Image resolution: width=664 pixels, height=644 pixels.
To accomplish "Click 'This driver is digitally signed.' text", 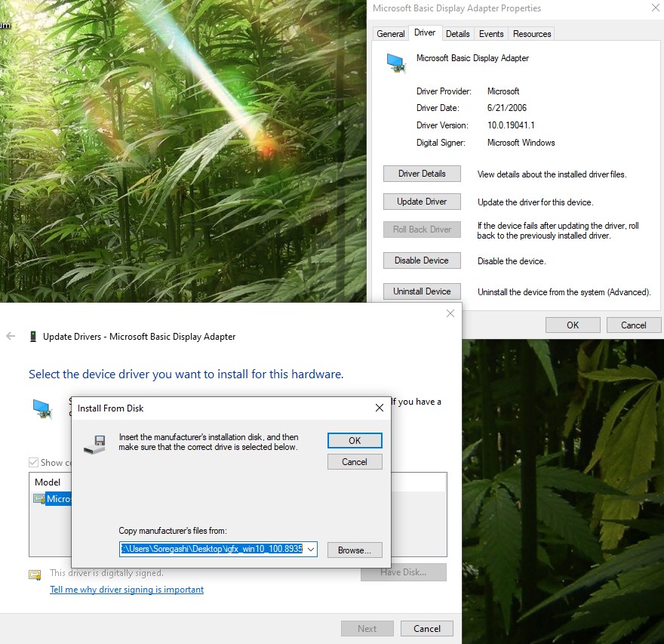I will [x=106, y=573].
